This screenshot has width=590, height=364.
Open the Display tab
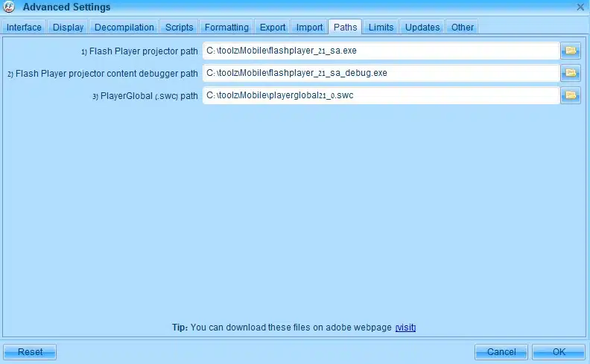coord(68,28)
